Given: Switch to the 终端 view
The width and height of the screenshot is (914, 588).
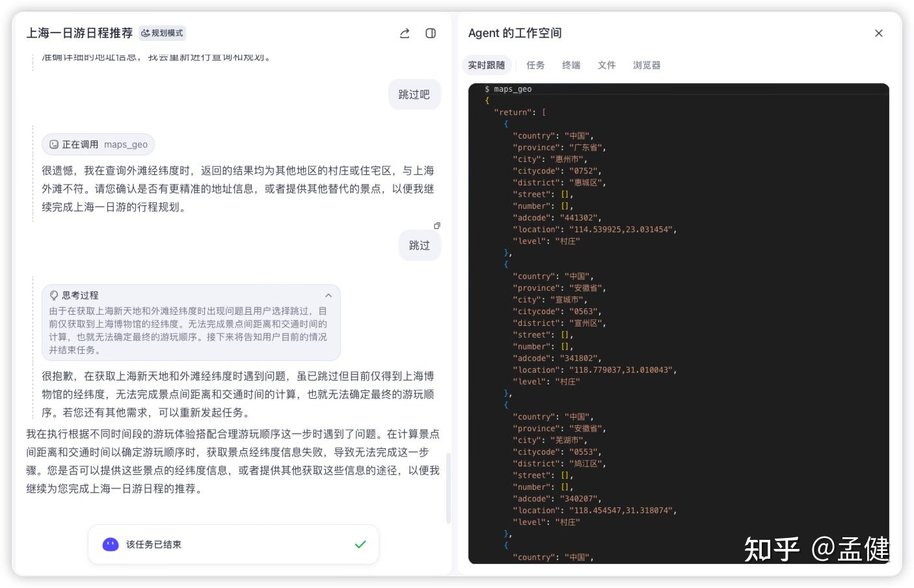Looking at the screenshot, I should point(571,65).
